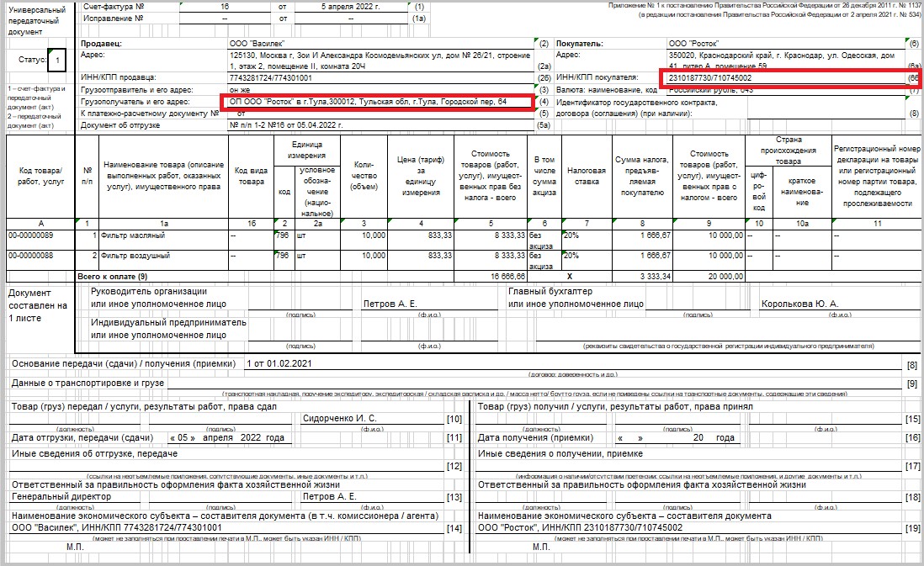Select shipment document "№ п/п 1-2 №16 от 05.04.2022 г."
Image resolution: width=924 pixels, height=566 pixels.
click(x=286, y=124)
